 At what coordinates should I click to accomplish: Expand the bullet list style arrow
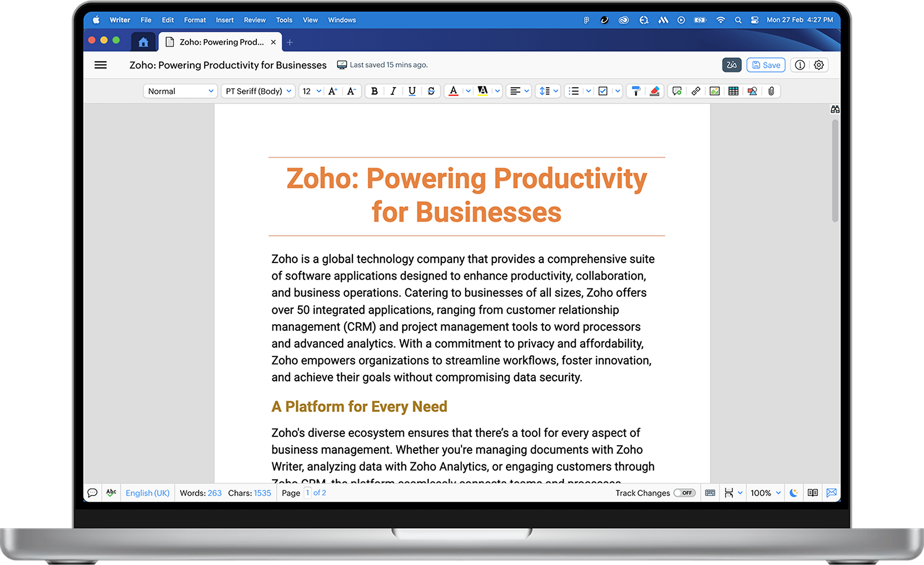click(589, 91)
